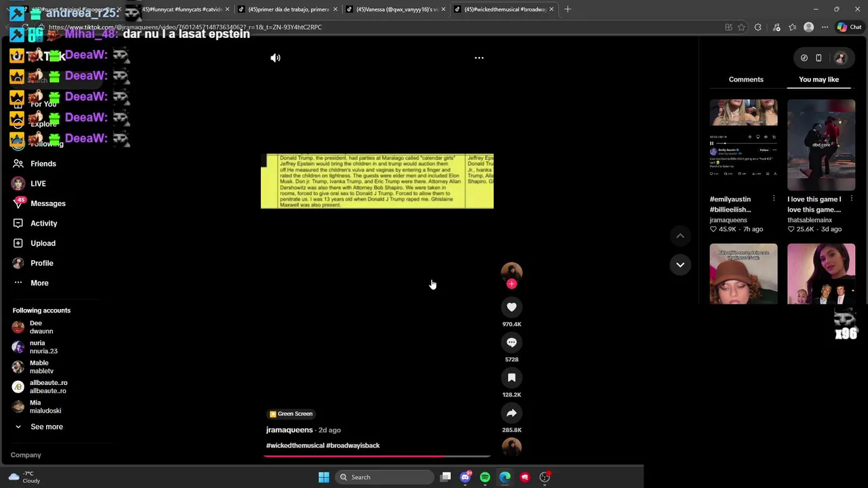Share the video with the arrow icon
Viewport: 868px width, 488px height.
coord(511,413)
